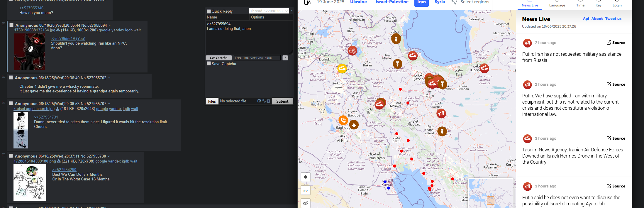Click the red missile launcher marker in Gilan Province
Image resolution: width=644 pixels, height=208 pixels.
point(413,55)
